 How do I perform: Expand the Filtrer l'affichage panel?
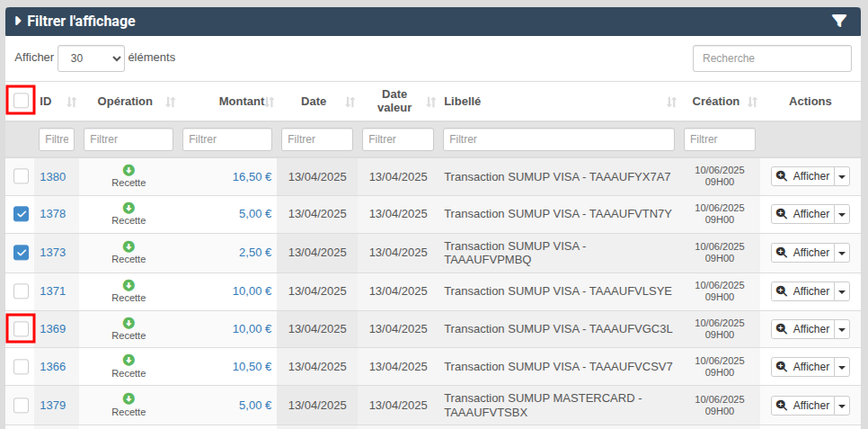(x=75, y=21)
